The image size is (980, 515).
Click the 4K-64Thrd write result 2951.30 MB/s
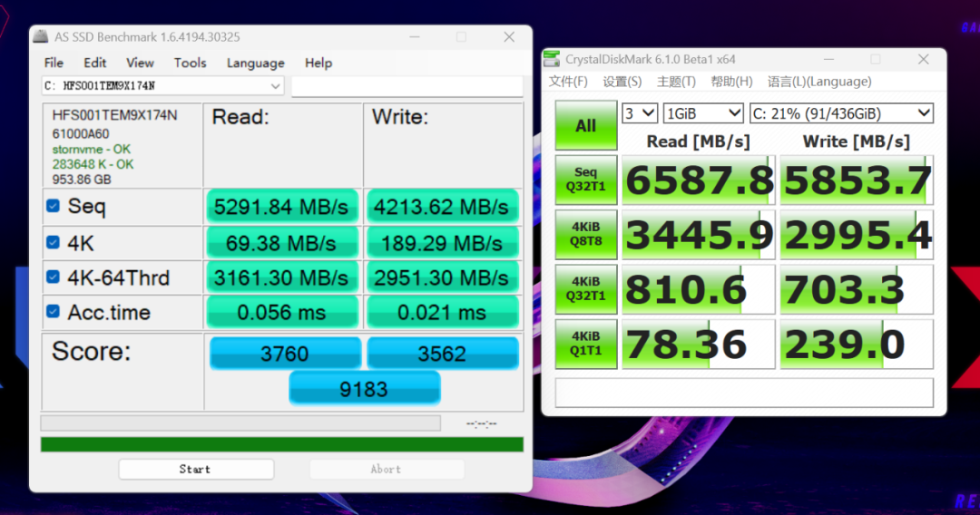pos(442,277)
